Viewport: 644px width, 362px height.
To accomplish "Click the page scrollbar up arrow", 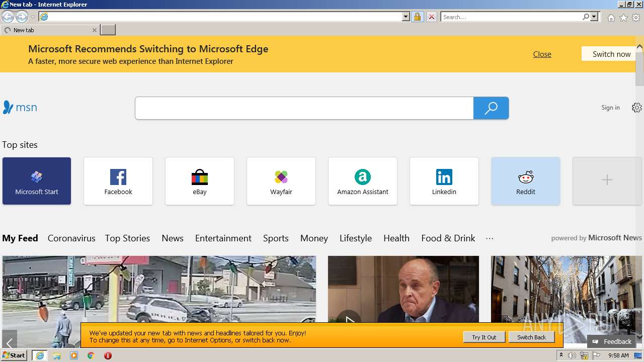I will click(x=639, y=47).
